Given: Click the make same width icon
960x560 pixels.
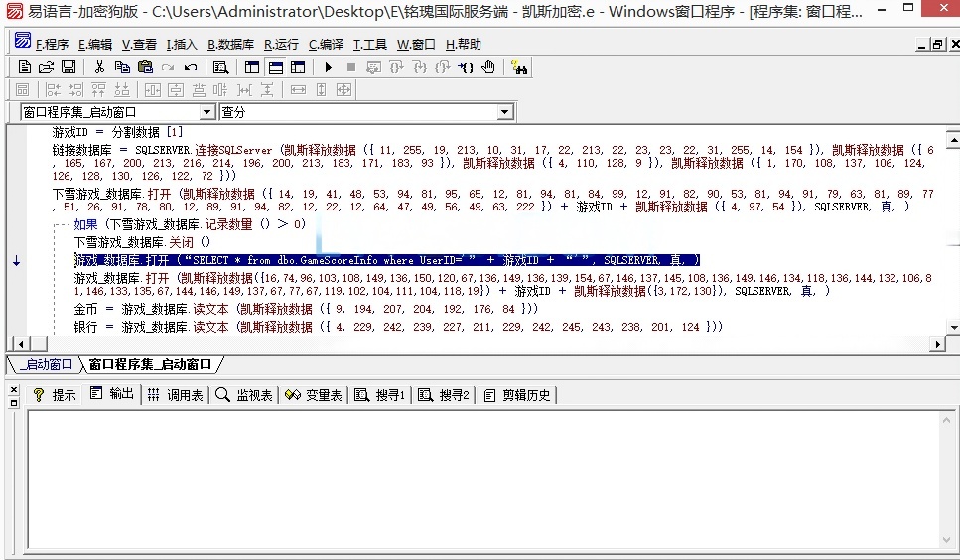Looking at the screenshot, I should pos(298,90).
